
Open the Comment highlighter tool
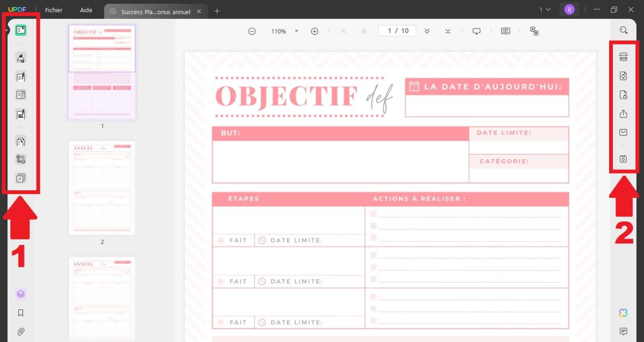[x=21, y=58]
